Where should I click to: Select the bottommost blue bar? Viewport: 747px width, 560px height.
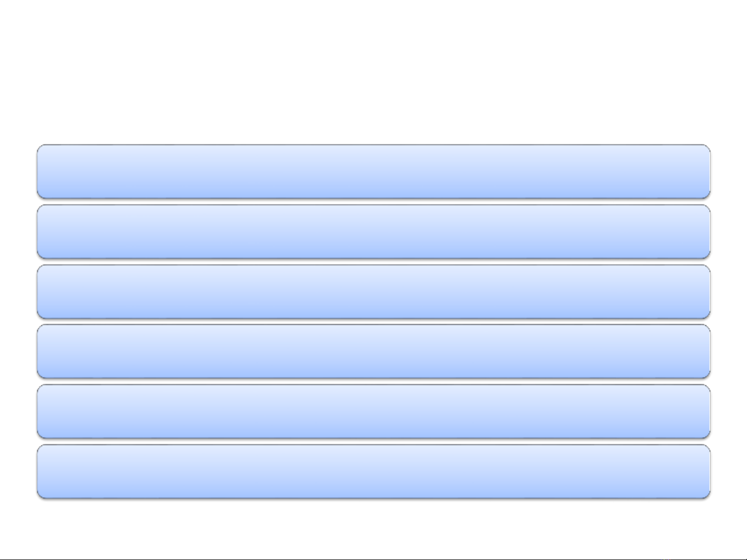[x=373, y=471]
